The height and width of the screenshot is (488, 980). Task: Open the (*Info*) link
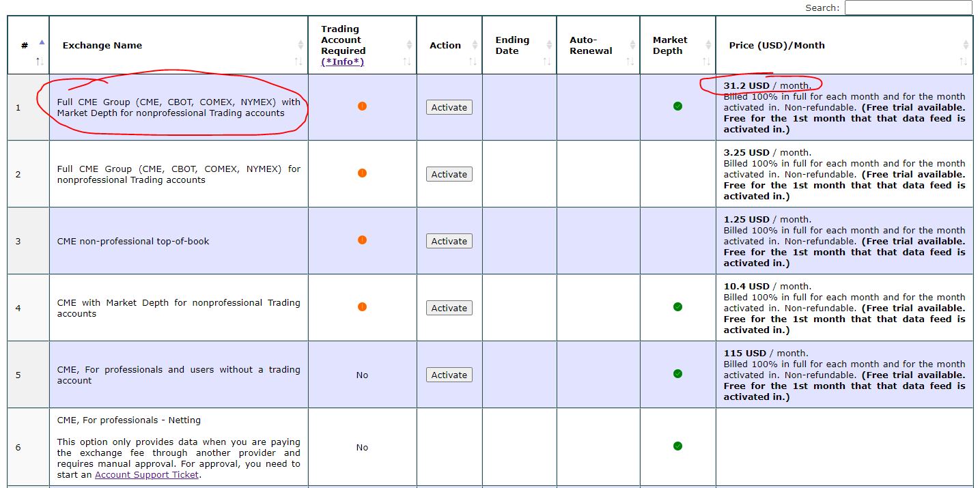click(342, 61)
